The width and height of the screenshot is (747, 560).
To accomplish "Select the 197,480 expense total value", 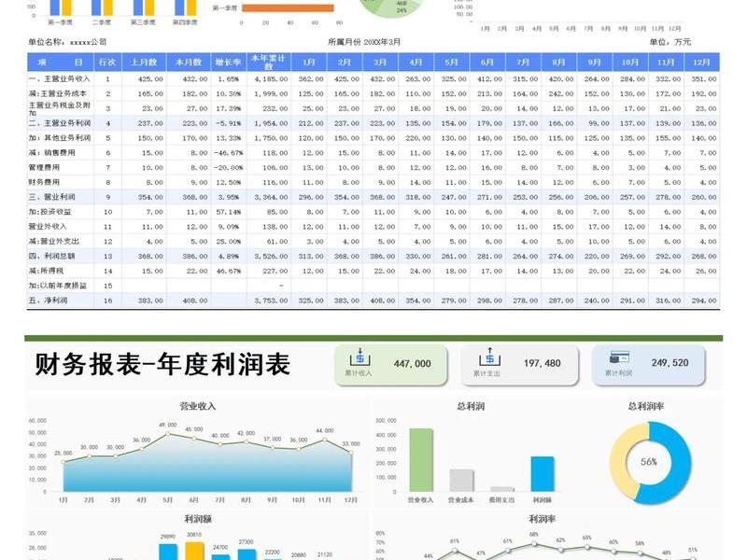I will [543, 363].
